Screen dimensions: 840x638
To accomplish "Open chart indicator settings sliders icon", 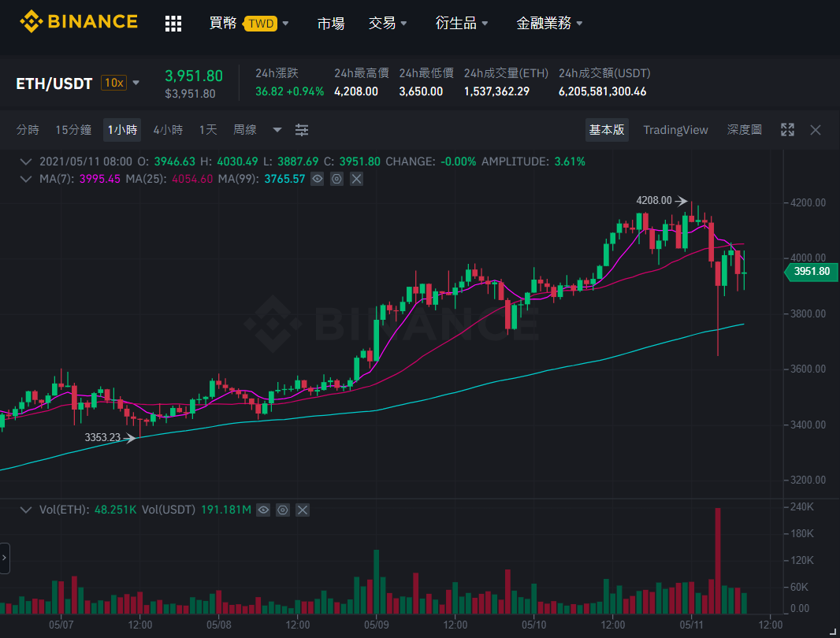I will (x=302, y=130).
